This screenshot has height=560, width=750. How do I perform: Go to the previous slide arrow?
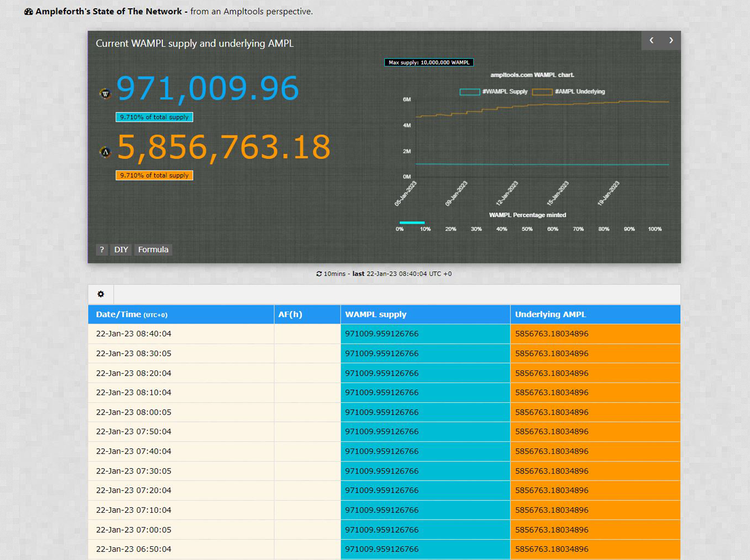coord(651,40)
